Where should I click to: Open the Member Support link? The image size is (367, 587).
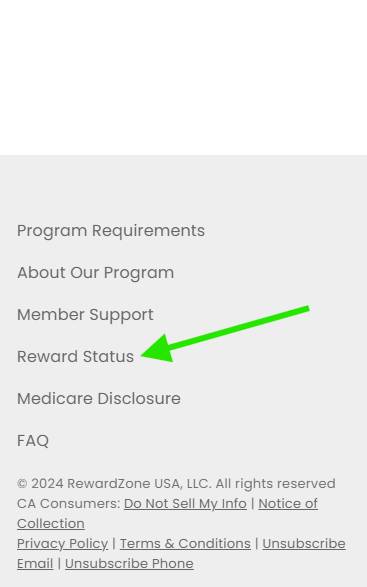[85, 314]
